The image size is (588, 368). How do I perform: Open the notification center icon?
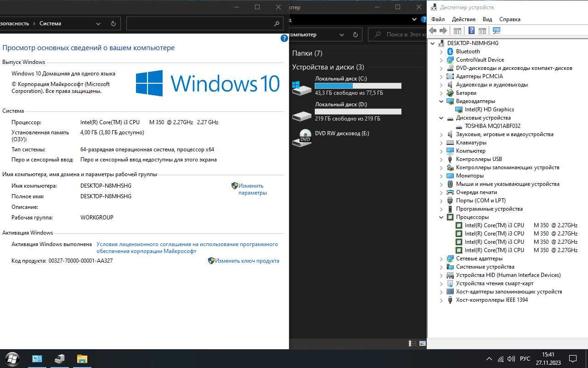pos(573,359)
